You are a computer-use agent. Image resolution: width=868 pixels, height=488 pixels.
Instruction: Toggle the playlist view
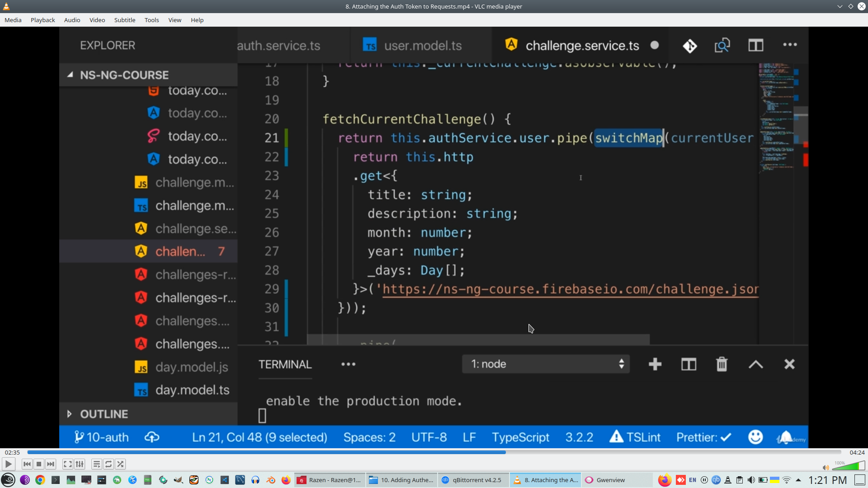[97, 464]
